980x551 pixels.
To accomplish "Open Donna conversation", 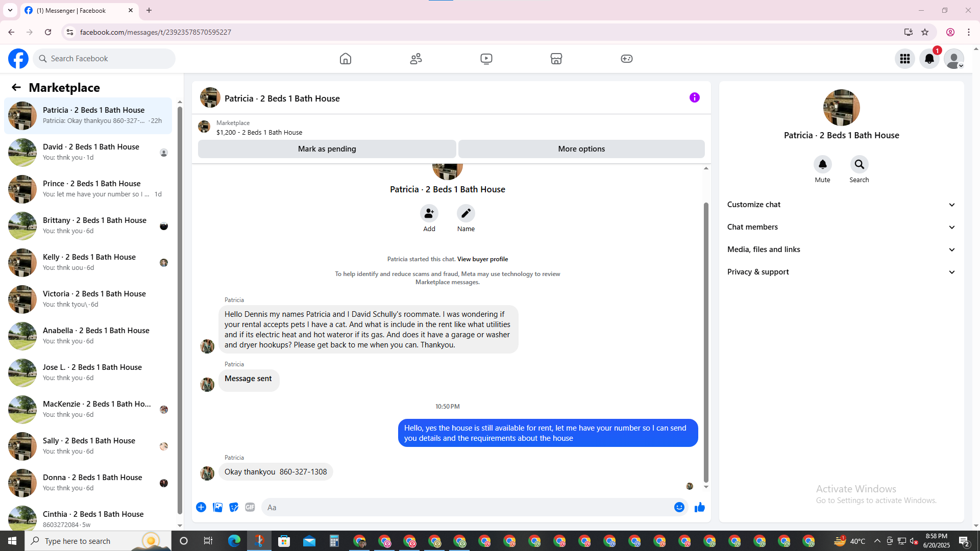I will click(88, 483).
